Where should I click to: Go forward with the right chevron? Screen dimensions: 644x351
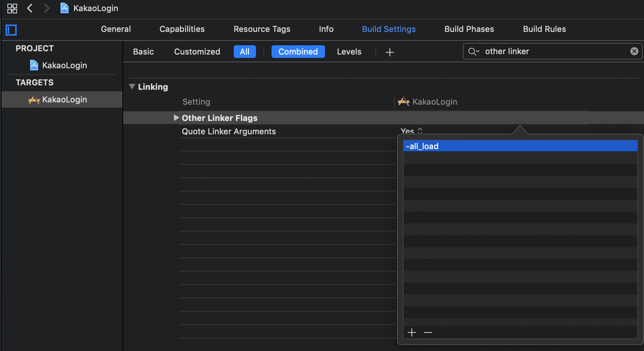[46, 8]
